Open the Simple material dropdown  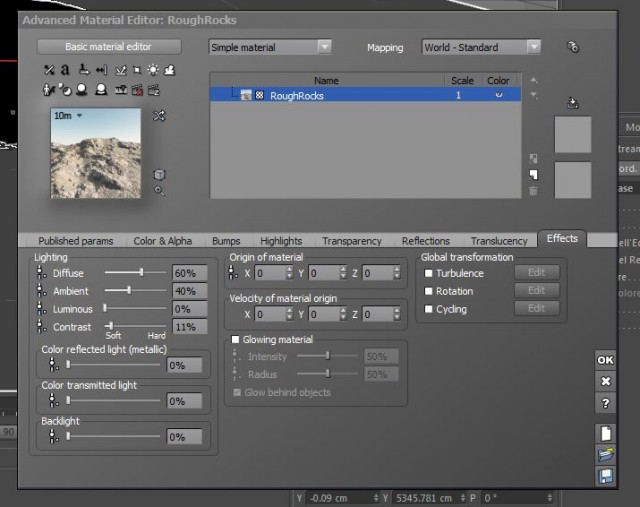click(270, 47)
